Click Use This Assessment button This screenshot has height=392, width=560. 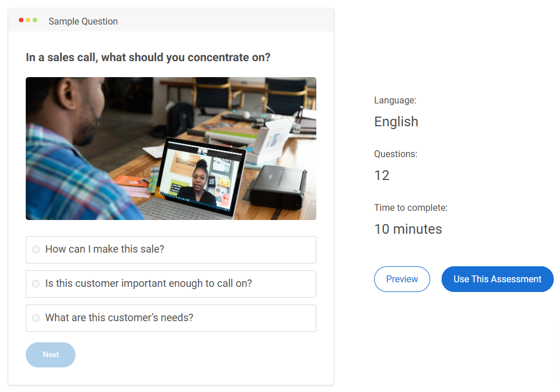pos(497,279)
